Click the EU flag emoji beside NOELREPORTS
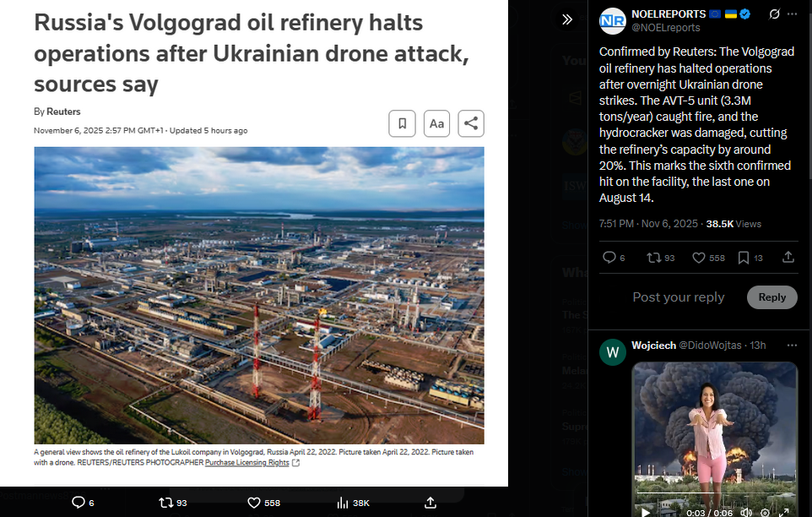 [x=715, y=14]
